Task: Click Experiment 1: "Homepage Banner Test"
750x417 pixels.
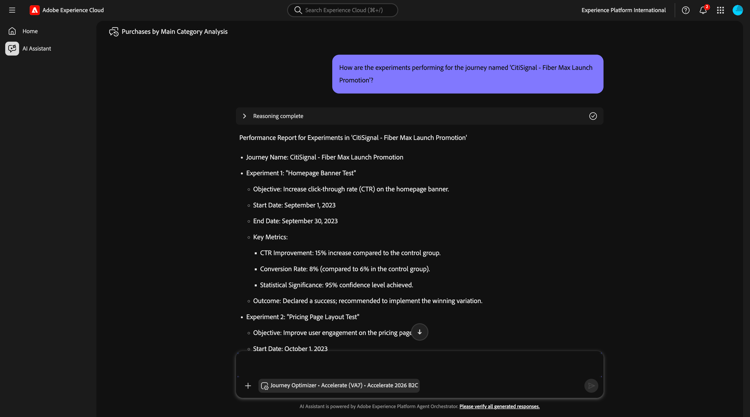Action: [301, 173]
